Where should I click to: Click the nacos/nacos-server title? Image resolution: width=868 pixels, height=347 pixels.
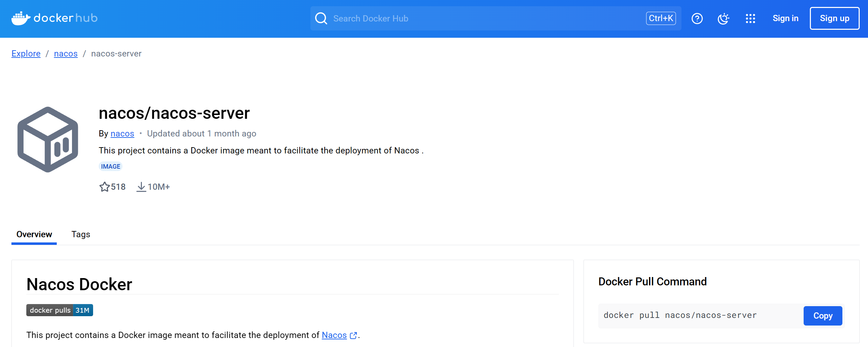pyautogui.click(x=174, y=113)
